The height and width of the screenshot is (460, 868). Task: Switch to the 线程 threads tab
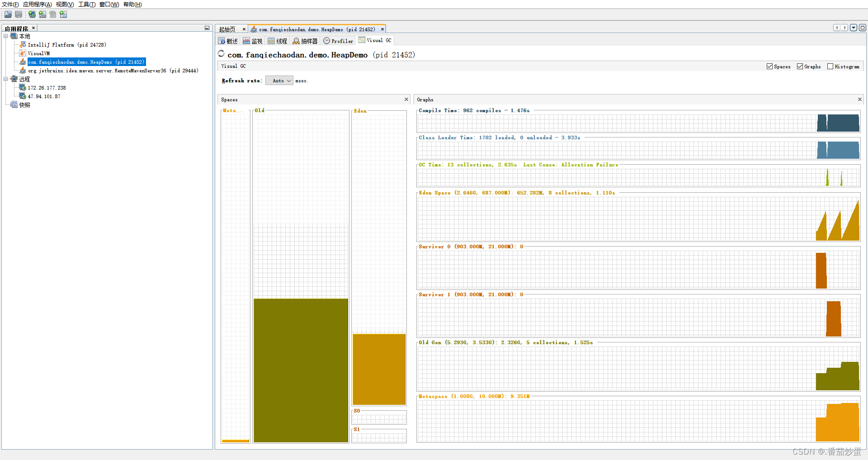[278, 41]
